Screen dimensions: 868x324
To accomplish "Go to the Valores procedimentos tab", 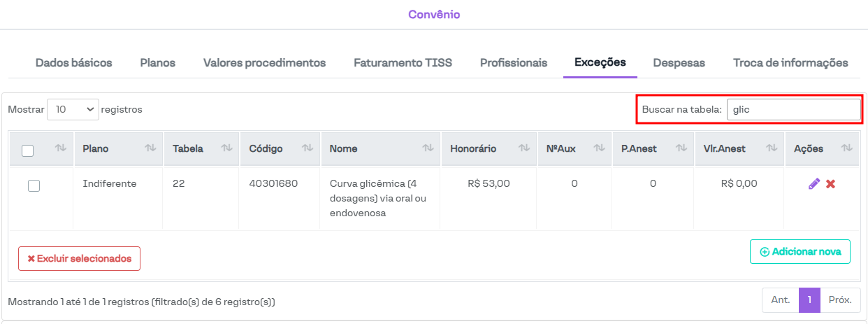I will pos(264,63).
